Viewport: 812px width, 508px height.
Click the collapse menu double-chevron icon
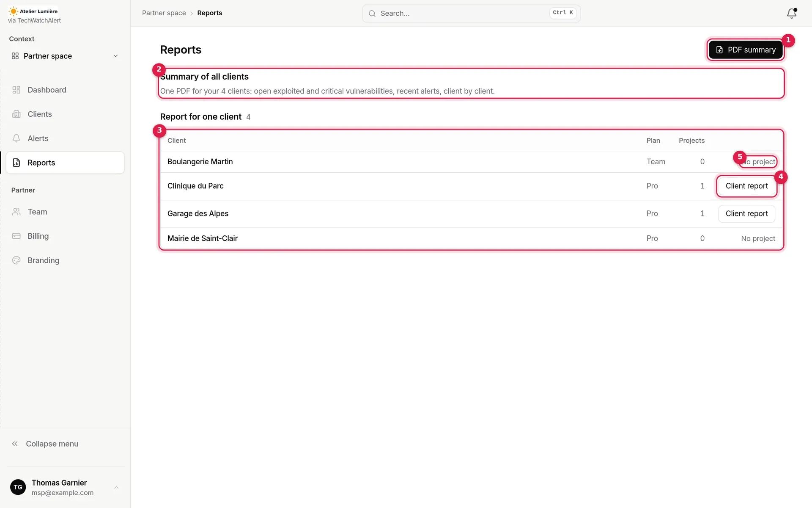15,444
